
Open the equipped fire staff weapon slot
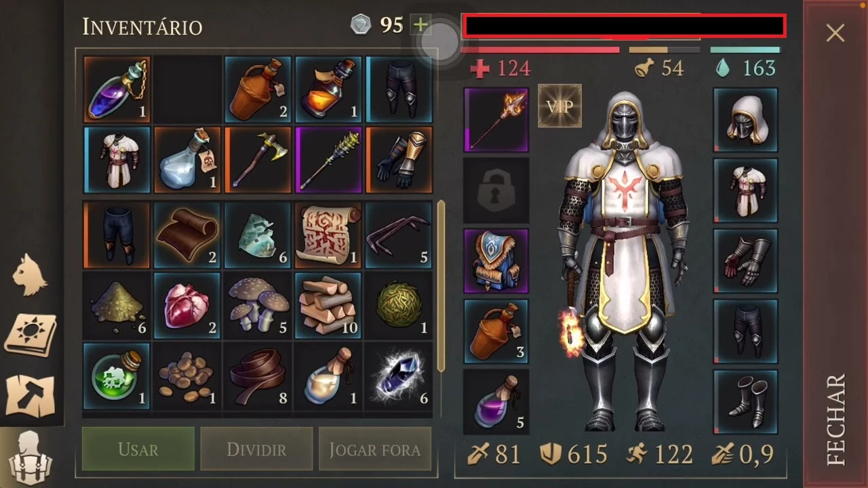tap(496, 120)
